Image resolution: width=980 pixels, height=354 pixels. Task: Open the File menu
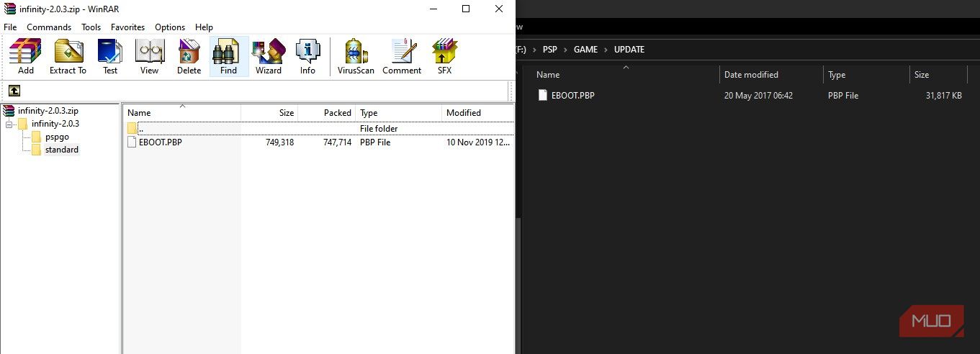10,27
